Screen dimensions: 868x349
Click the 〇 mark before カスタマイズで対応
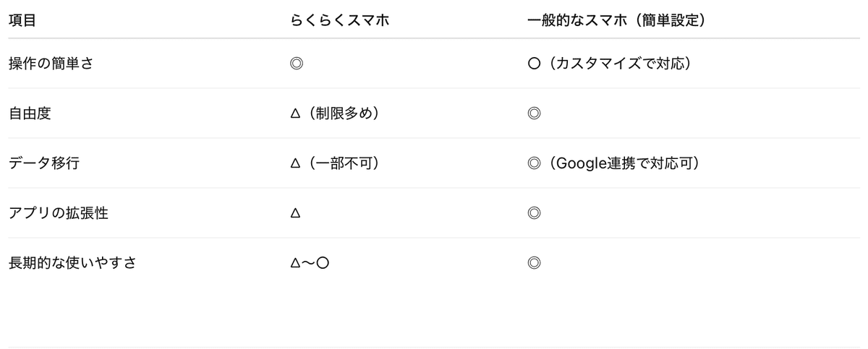click(x=535, y=64)
